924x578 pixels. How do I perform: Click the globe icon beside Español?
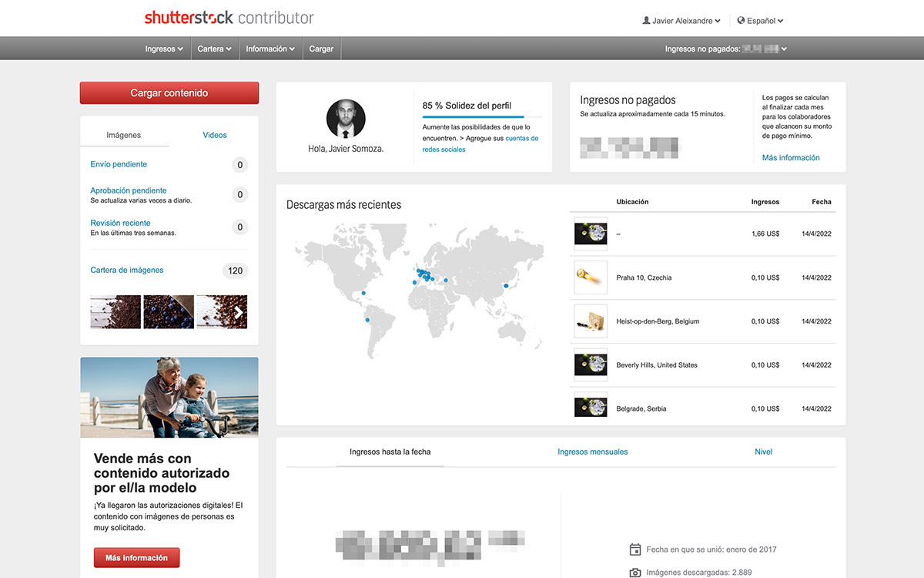[x=741, y=21]
